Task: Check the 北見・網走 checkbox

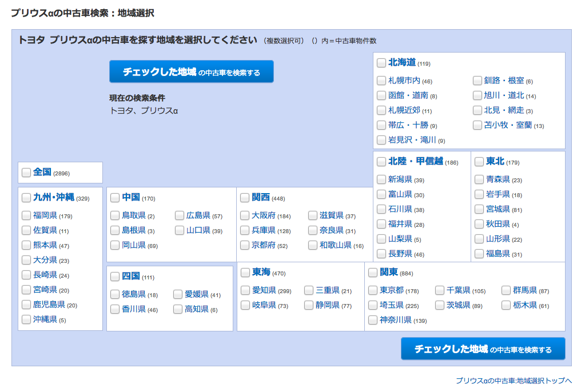Action: tap(477, 110)
